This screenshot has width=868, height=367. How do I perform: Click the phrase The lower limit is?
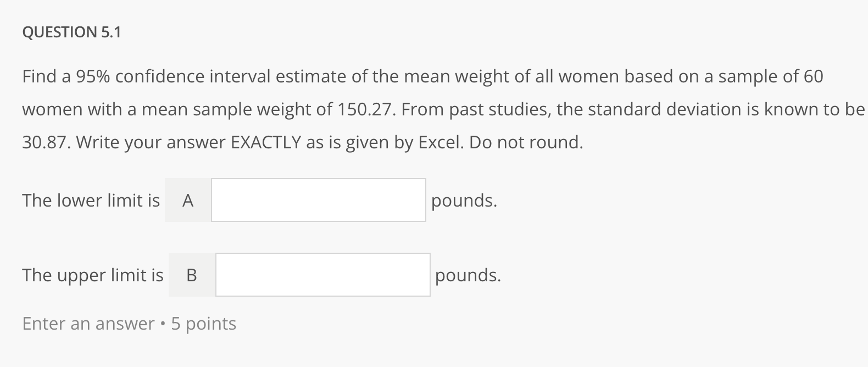pyautogui.click(x=91, y=201)
